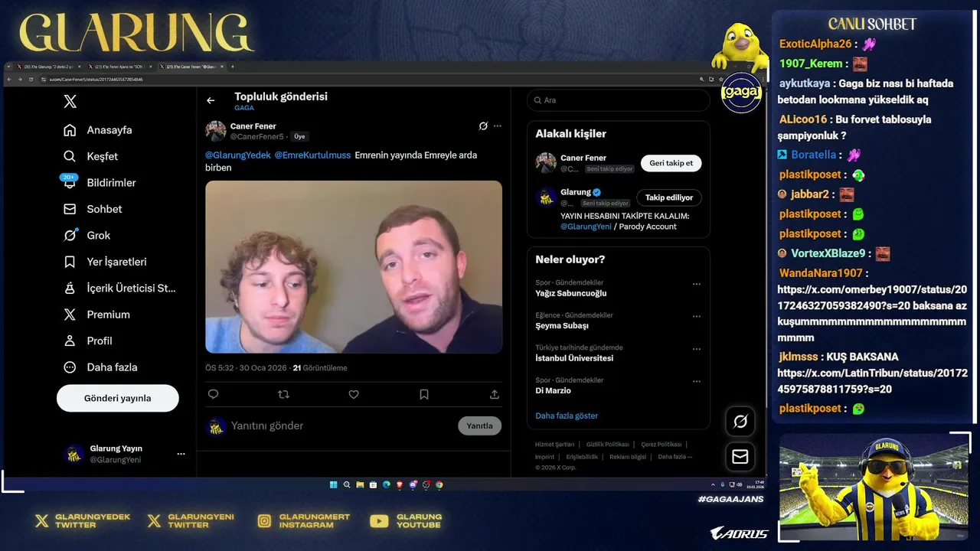Open the Di Marzio trend
The image size is (980, 551).
tap(553, 391)
